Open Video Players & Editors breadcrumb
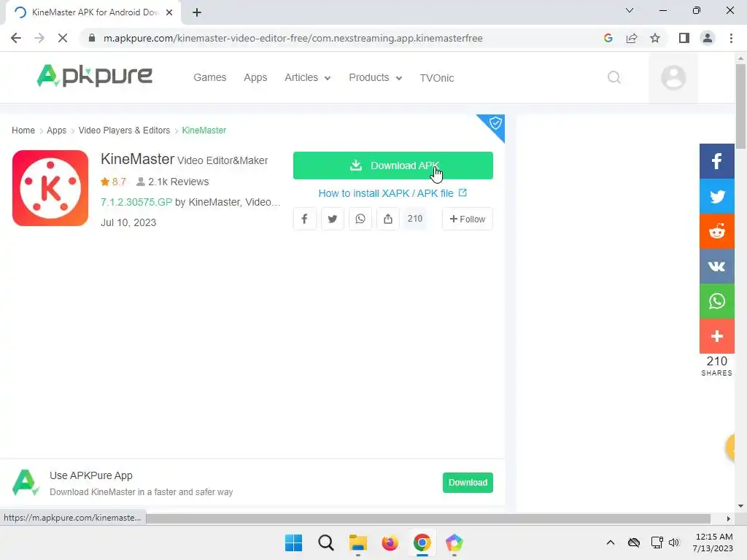The height and width of the screenshot is (560, 747). pos(124,131)
